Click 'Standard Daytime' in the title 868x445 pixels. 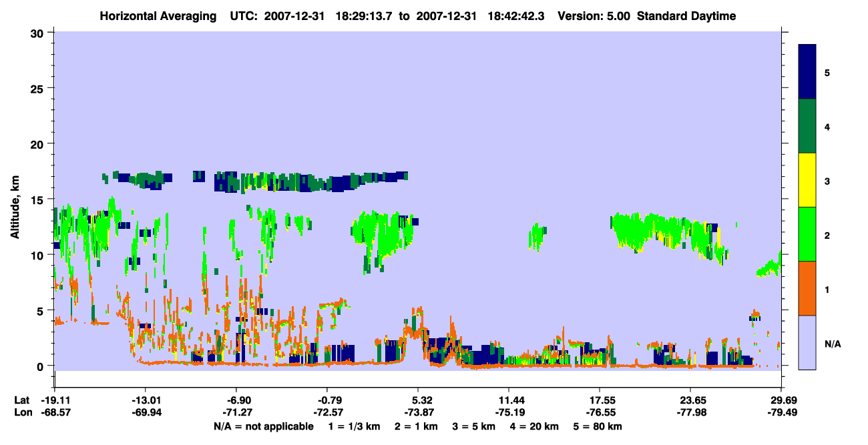pos(686,16)
